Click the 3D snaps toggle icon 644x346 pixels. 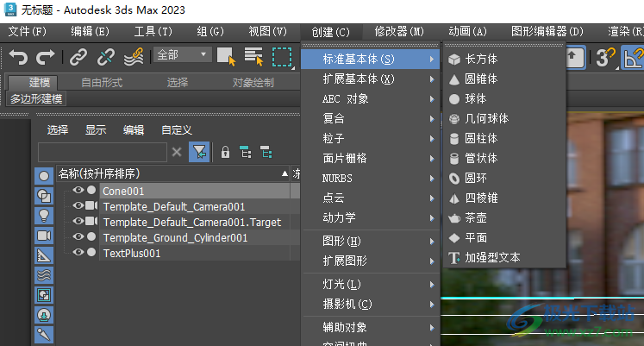[605, 58]
